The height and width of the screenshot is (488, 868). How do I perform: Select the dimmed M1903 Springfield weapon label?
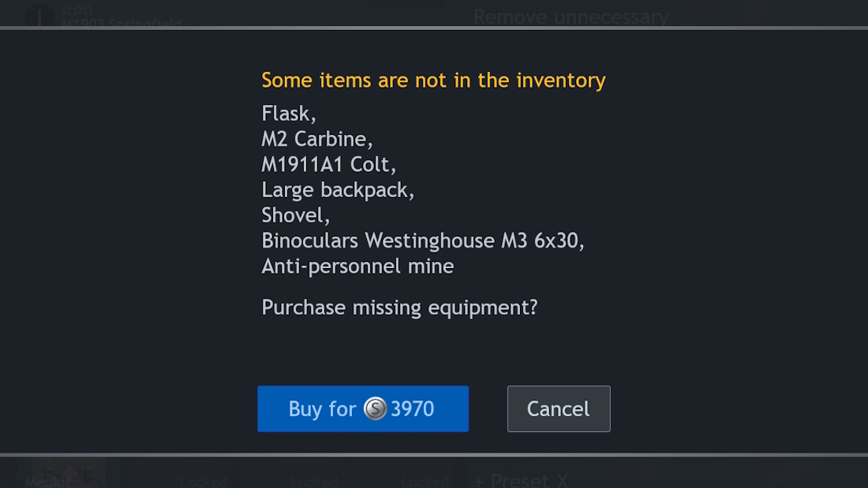122,23
